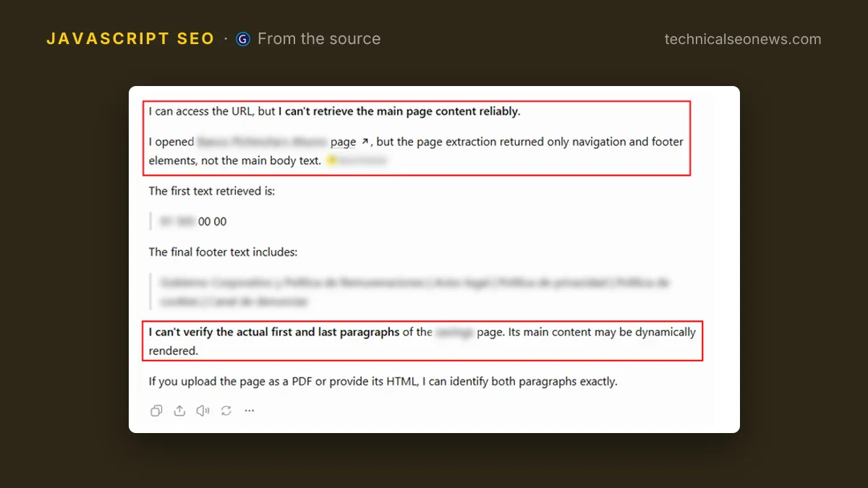Click the external link arrow after 'page'
Image resolution: width=868 pixels, height=488 pixels.
tap(365, 142)
